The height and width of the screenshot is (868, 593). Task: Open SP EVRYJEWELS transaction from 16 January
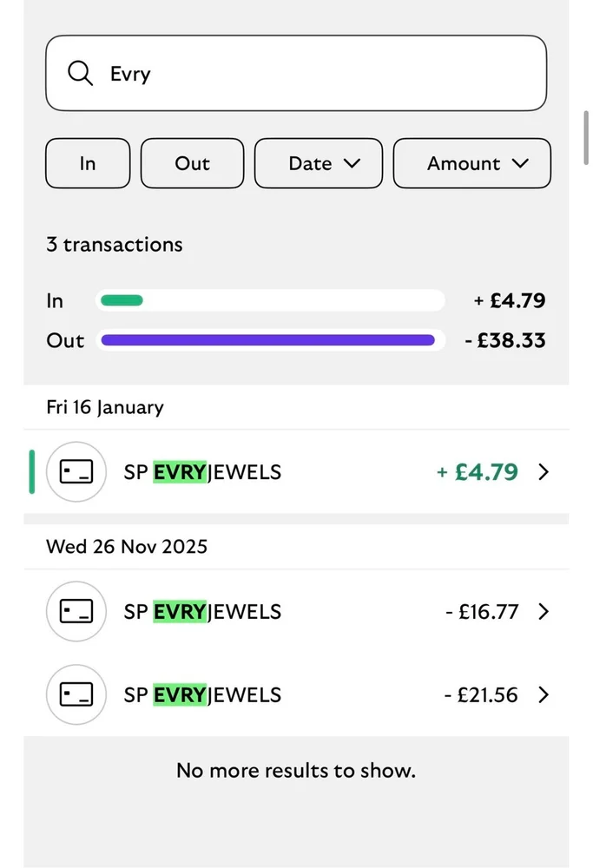[296, 471]
